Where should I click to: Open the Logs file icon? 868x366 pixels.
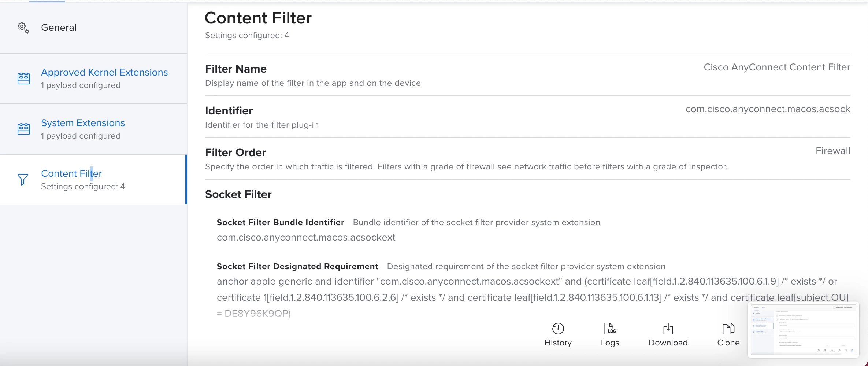[x=610, y=329]
